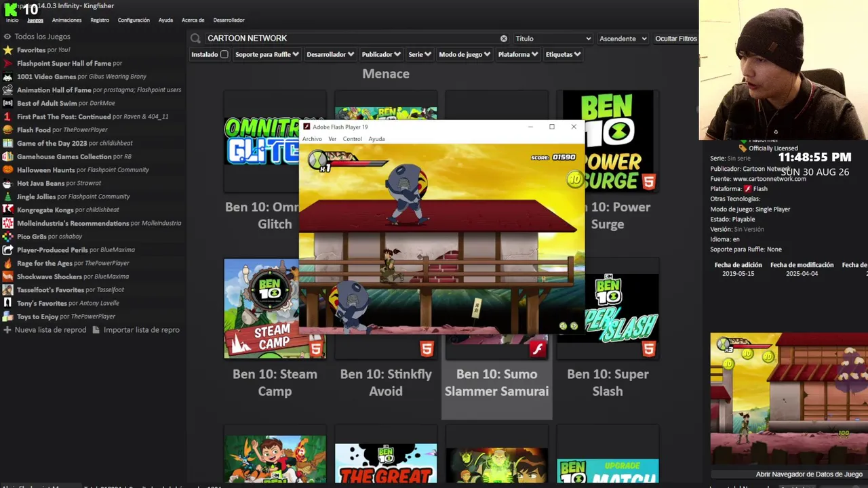Click Nueva lista de reprod button

point(45,330)
